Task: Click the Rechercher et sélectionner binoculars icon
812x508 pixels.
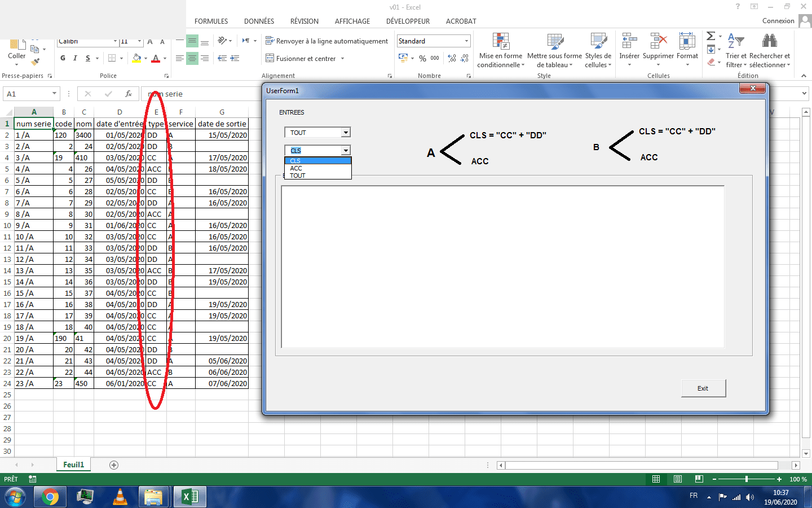Action: point(769,42)
